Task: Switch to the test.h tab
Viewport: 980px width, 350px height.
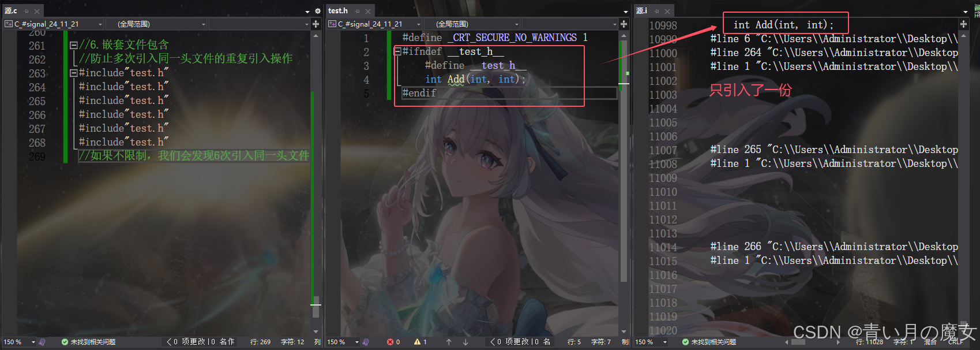Action: (338, 11)
